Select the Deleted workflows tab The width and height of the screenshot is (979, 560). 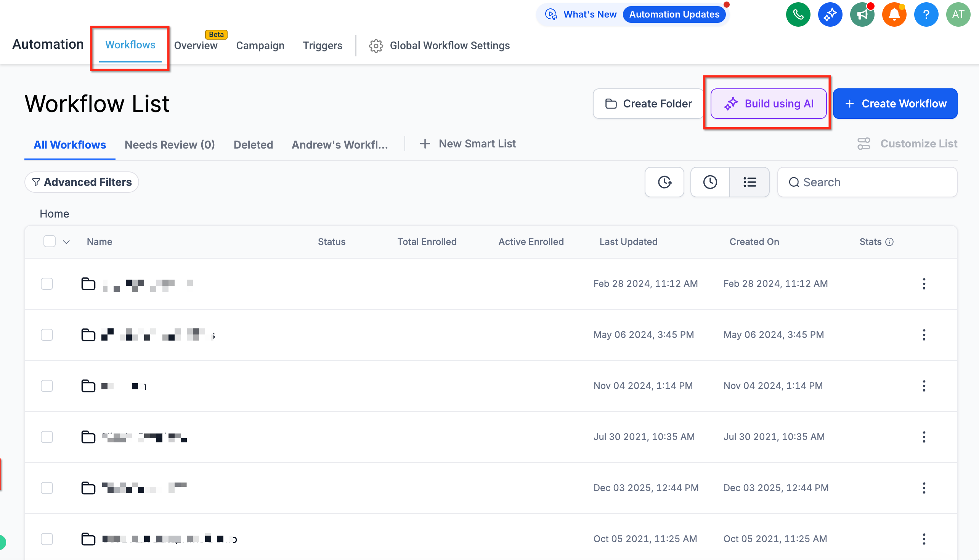click(x=253, y=145)
